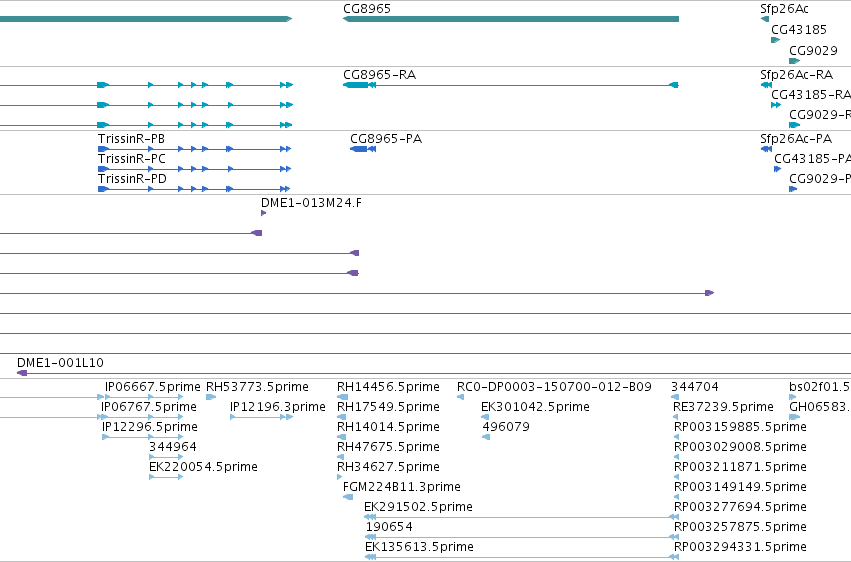Select the EK220054.5prime label
Screen dimensions: 851x562
point(203,467)
